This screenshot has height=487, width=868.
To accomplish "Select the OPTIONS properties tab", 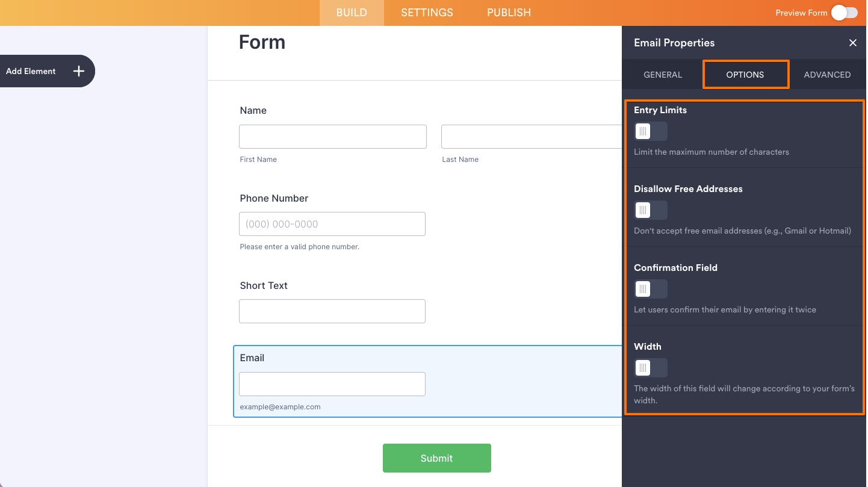I will 745,75.
